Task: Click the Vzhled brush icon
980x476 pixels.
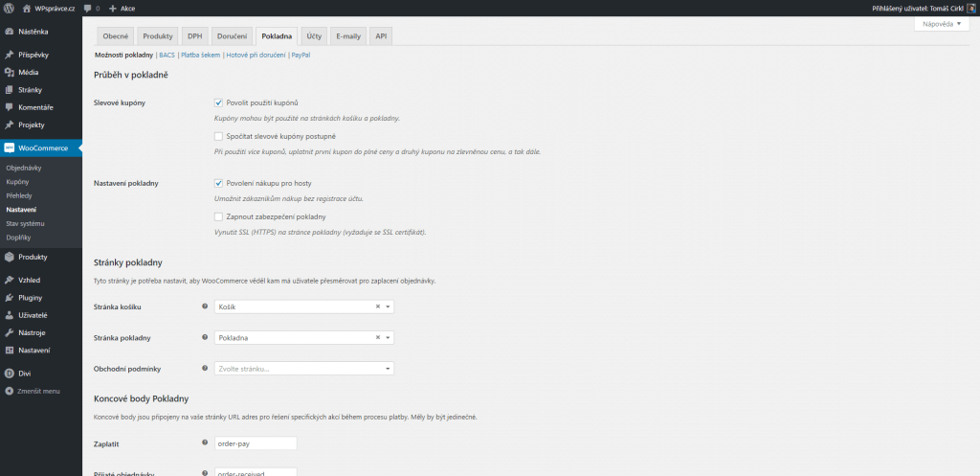Action: [9, 281]
